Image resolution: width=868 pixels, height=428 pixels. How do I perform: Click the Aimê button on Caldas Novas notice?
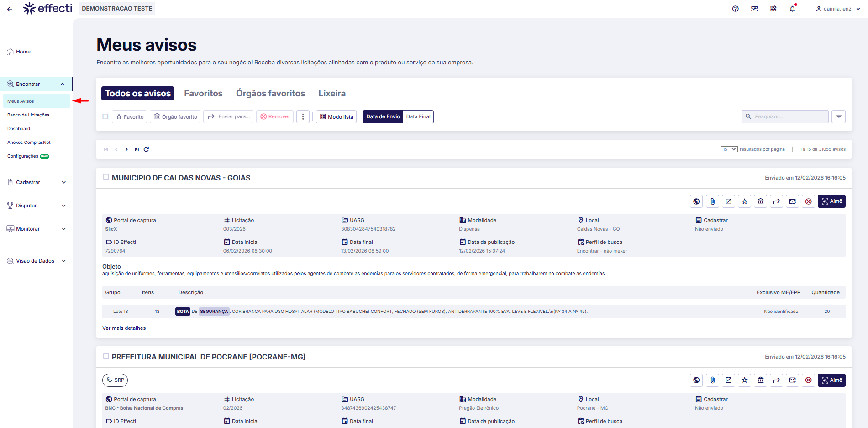click(x=831, y=201)
